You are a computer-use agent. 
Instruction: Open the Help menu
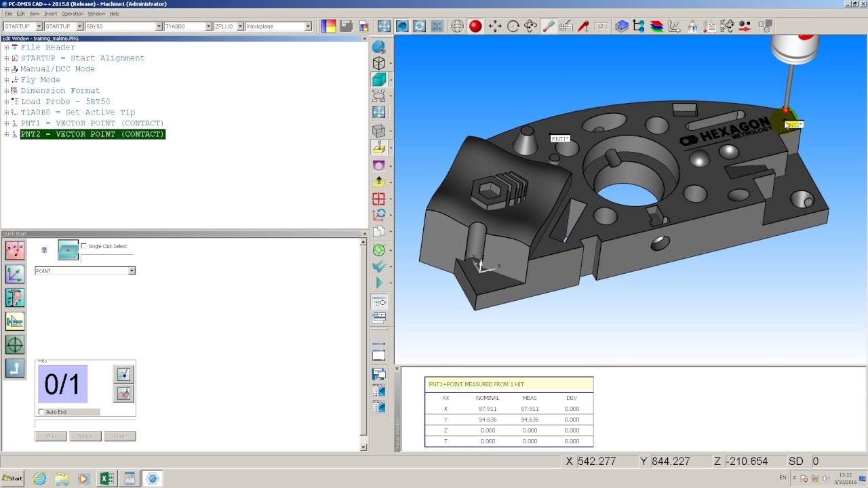[114, 14]
